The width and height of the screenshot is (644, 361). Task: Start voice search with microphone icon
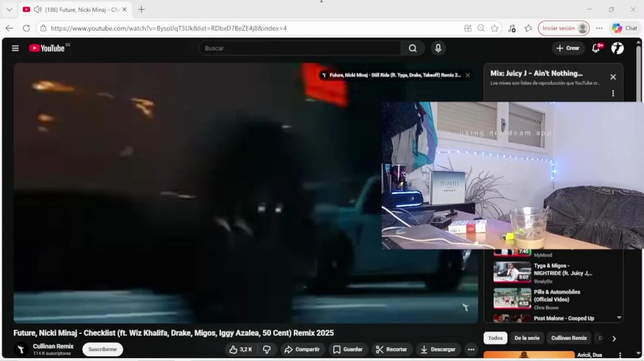pyautogui.click(x=438, y=48)
